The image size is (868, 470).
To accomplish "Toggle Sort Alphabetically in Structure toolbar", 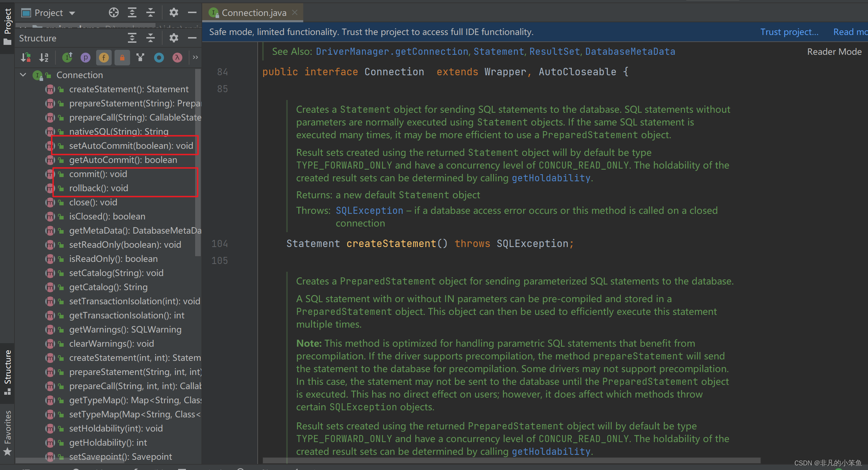I will point(44,57).
